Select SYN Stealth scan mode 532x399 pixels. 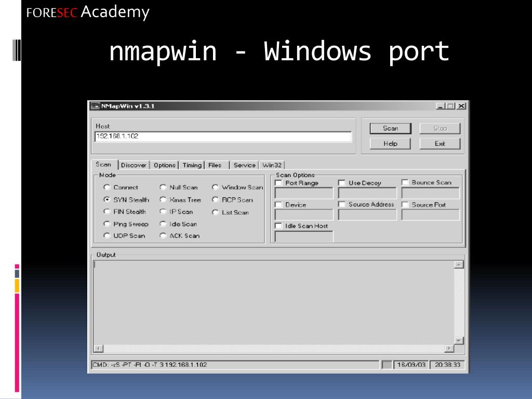pos(107,200)
